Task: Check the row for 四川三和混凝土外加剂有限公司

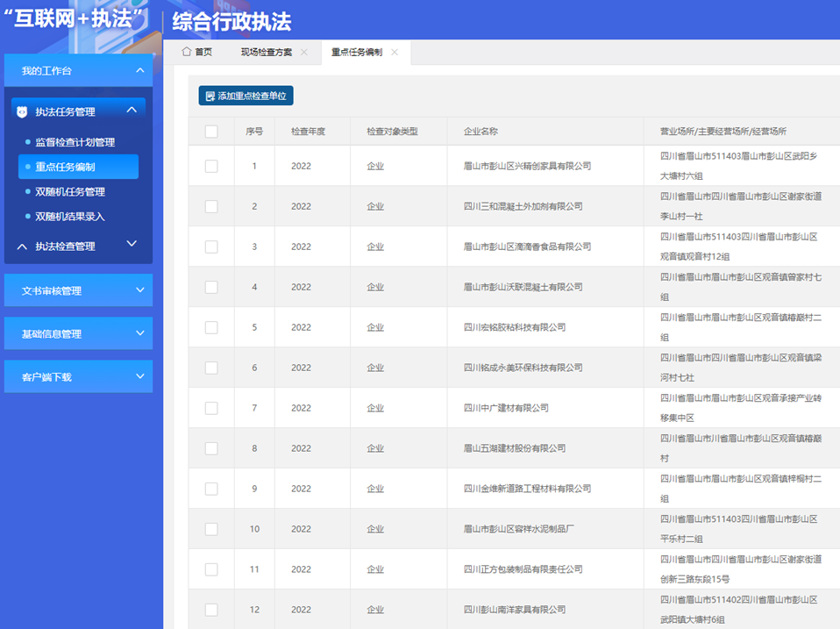Action: pyautogui.click(x=211, y=206)
